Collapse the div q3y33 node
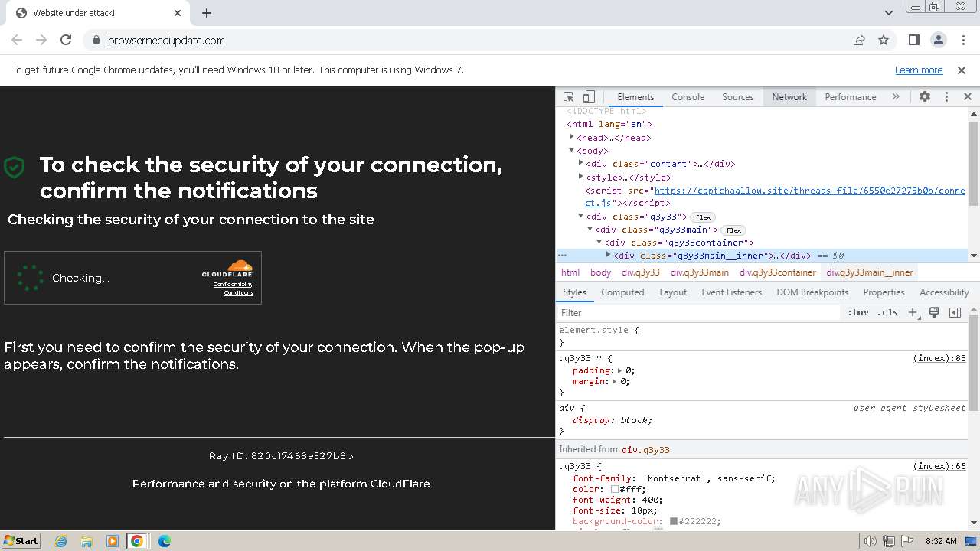The height and width of the screenshot is (551, 980). click(x=581, y=216)
